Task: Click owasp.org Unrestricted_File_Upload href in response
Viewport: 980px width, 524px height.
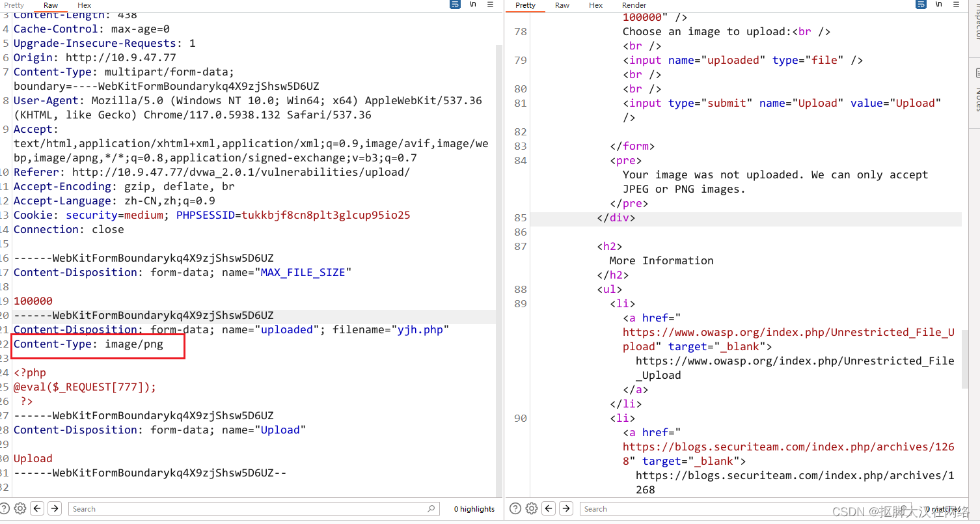Action: 789,339
